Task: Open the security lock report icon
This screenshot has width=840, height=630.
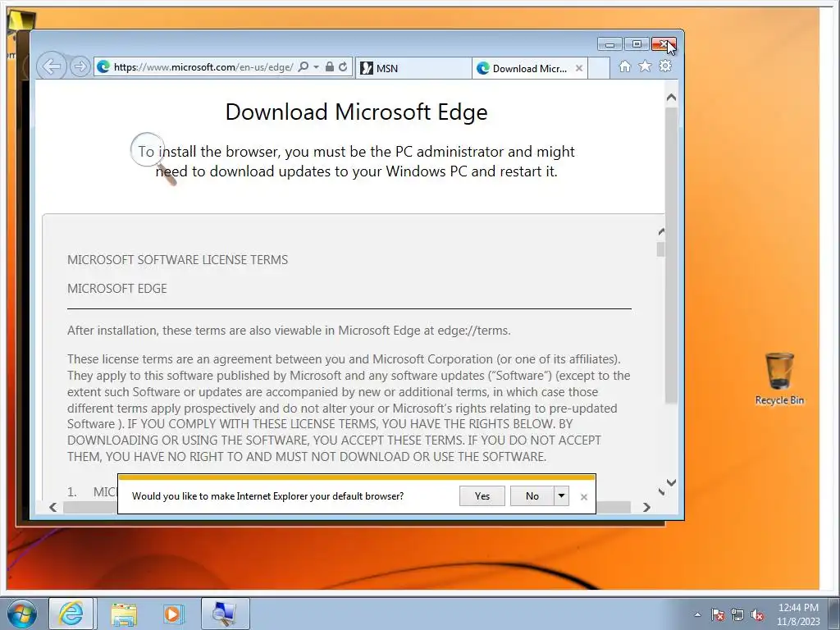Action: (330, 67)
